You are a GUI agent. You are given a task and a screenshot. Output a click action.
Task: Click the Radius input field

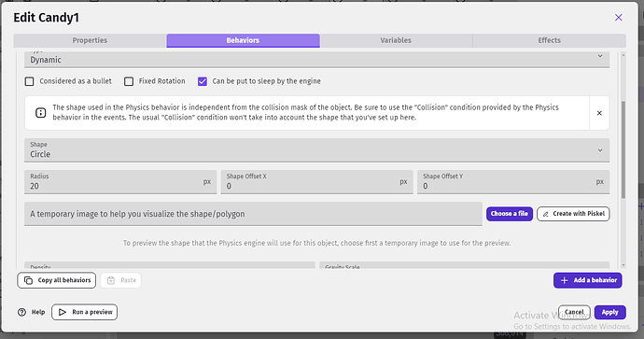120,182
